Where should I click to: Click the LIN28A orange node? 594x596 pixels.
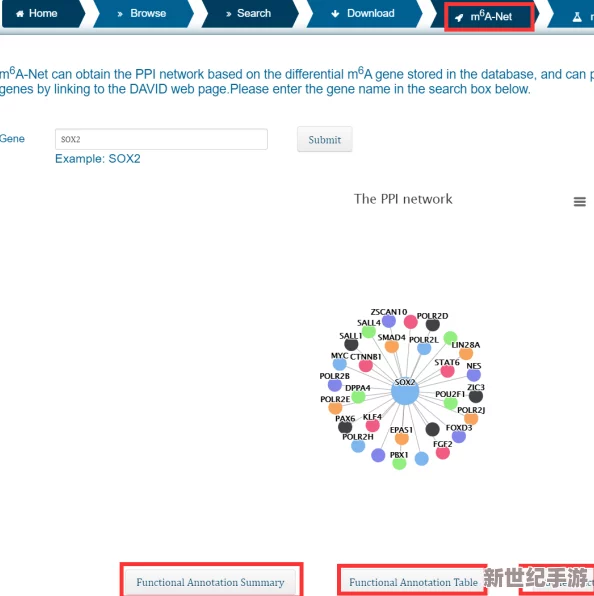(466, 353)
